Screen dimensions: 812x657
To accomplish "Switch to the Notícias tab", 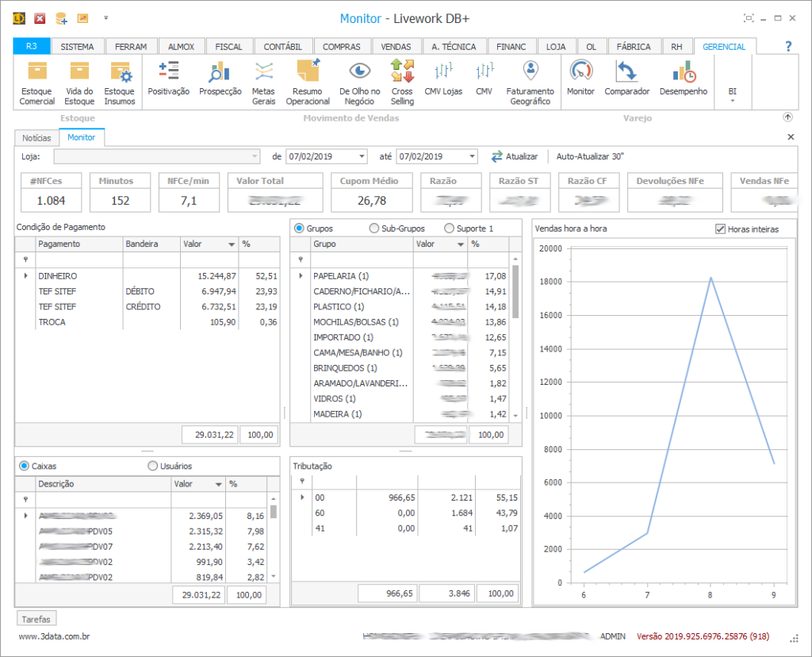I will [36, 138].
